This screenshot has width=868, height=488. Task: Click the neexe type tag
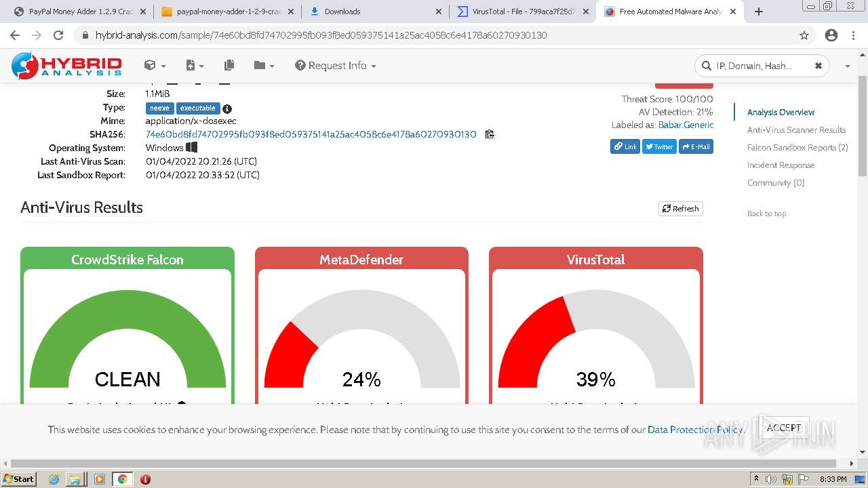[159, 108]
